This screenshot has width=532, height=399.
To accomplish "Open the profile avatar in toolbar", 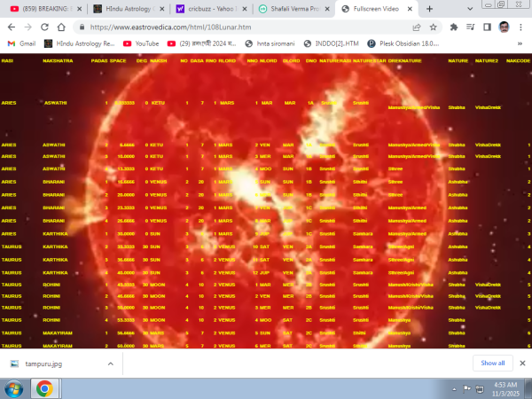I will (x=504, y=27).
